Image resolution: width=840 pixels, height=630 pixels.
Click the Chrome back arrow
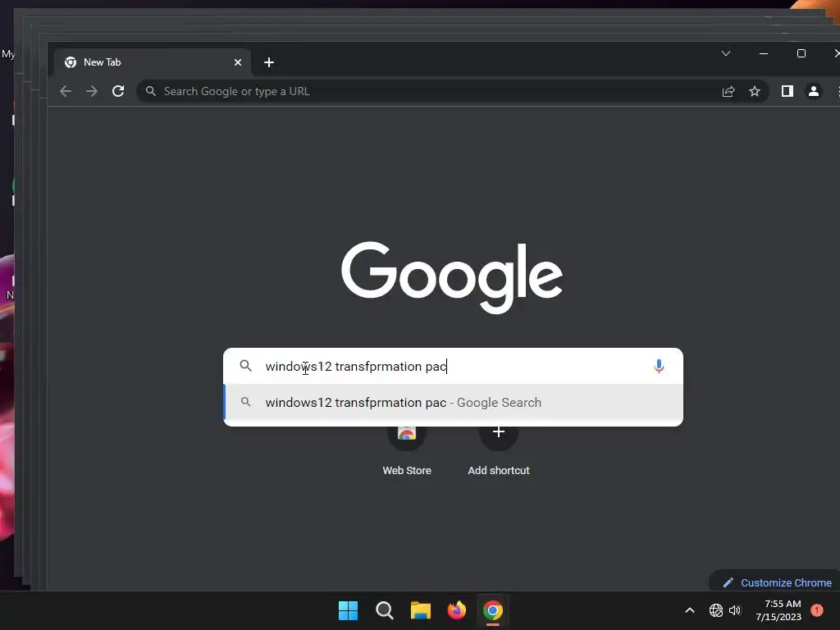pyautogui.click(x=66, y=91)
